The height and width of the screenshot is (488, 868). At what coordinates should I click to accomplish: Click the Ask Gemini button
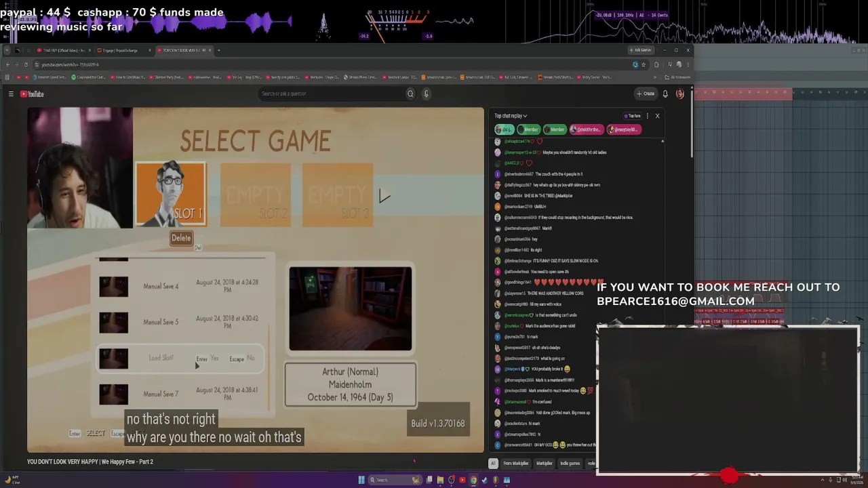640,50
